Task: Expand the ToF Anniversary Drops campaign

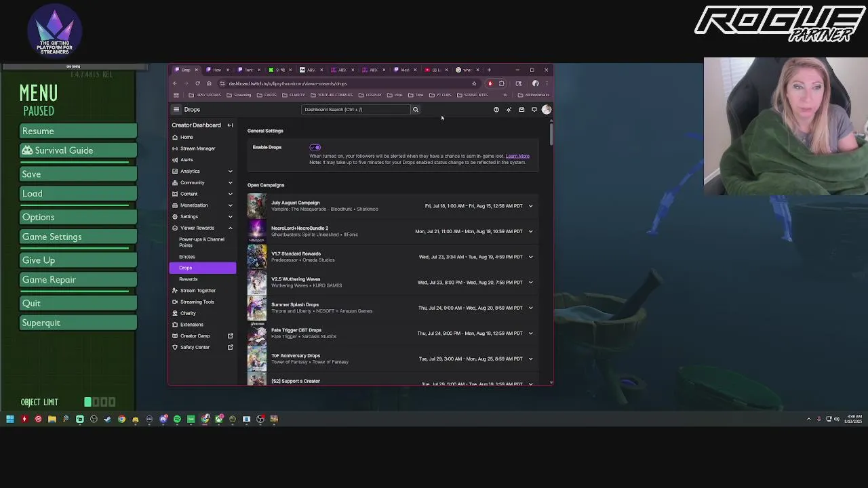Action: 530,359
